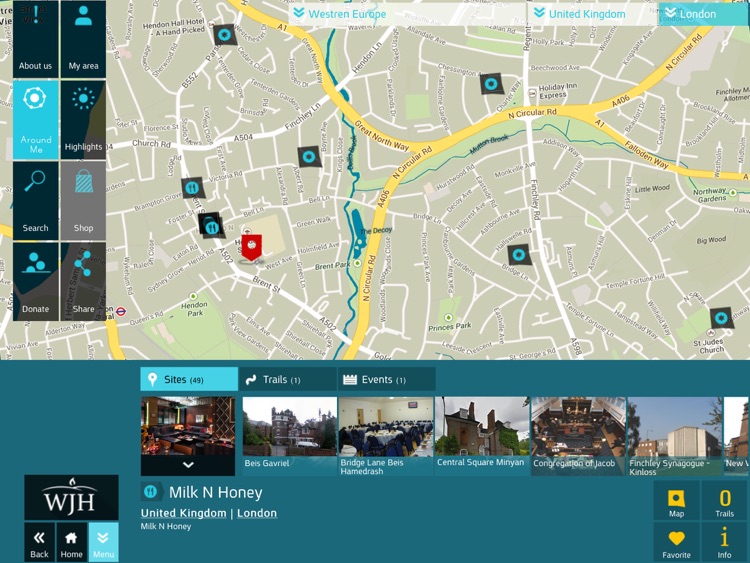Screen dimensions: 750x563
Task: Click the Princes Park label on map
Action: pyautogui.click(x=450, y=327)
